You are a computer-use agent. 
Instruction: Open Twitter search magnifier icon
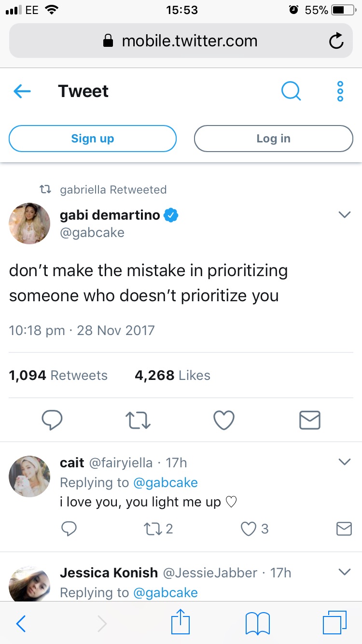[291, 91]
